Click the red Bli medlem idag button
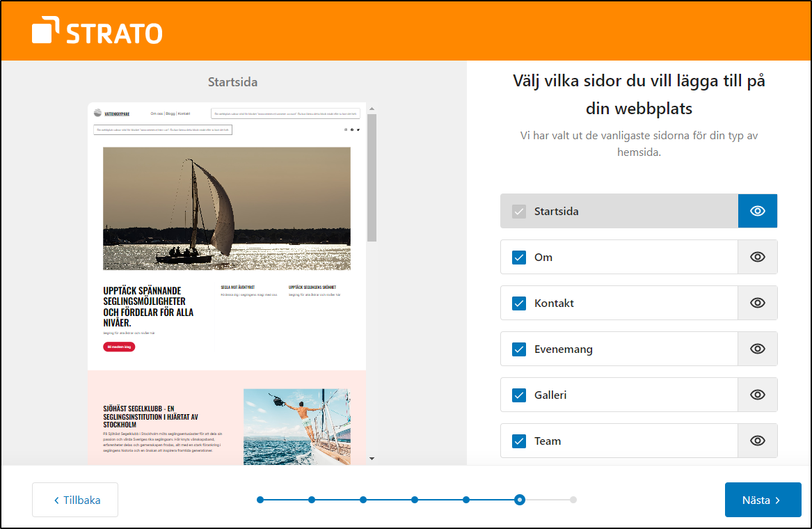This screenshot has width=812, height=529. [x=119, y=346]
